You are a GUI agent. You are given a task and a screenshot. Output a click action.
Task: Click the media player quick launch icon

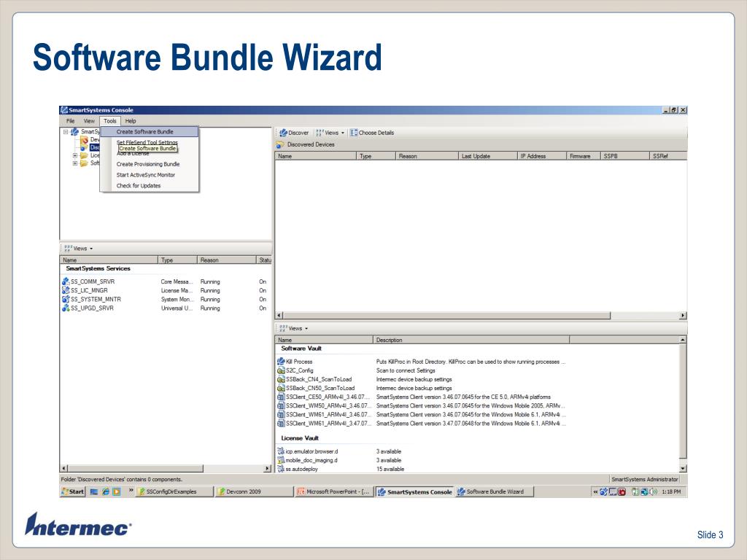click(x=117, y=491)
